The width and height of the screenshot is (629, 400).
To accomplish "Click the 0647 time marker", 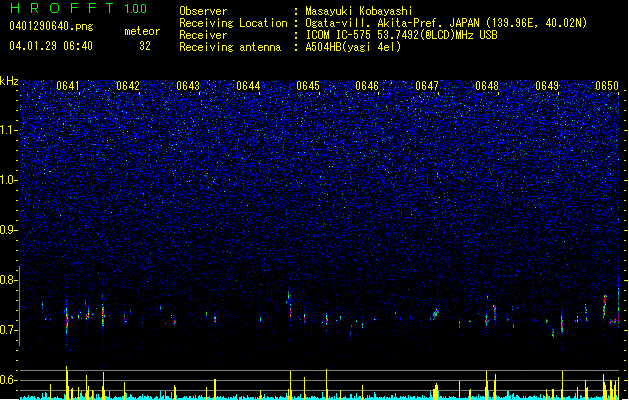I will coord(427,86).
